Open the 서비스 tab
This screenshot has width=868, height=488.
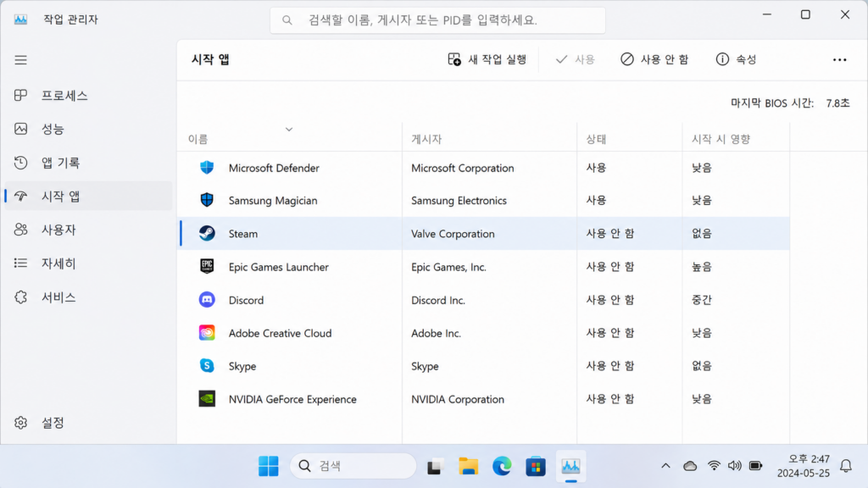(x=88, y=297)
